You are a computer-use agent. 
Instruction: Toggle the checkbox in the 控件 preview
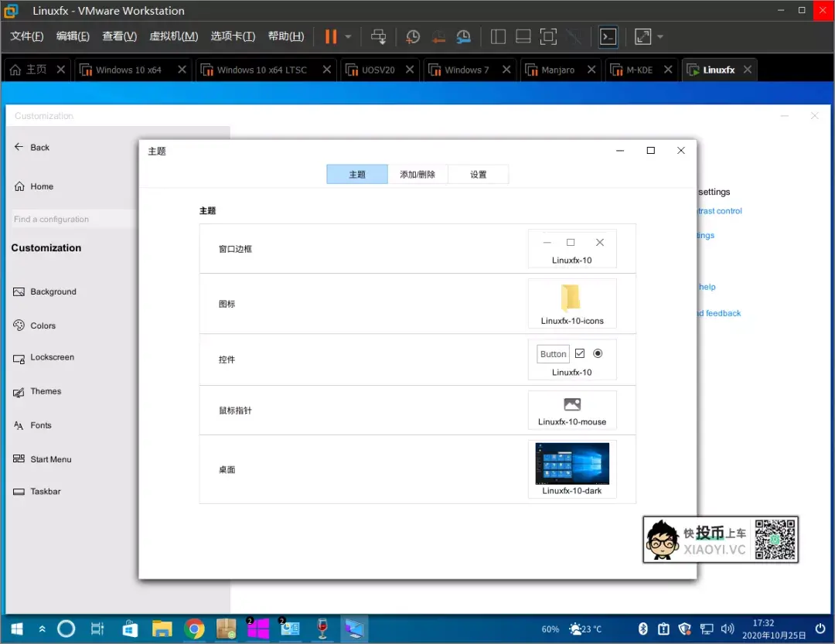click(x=580, y=353)
